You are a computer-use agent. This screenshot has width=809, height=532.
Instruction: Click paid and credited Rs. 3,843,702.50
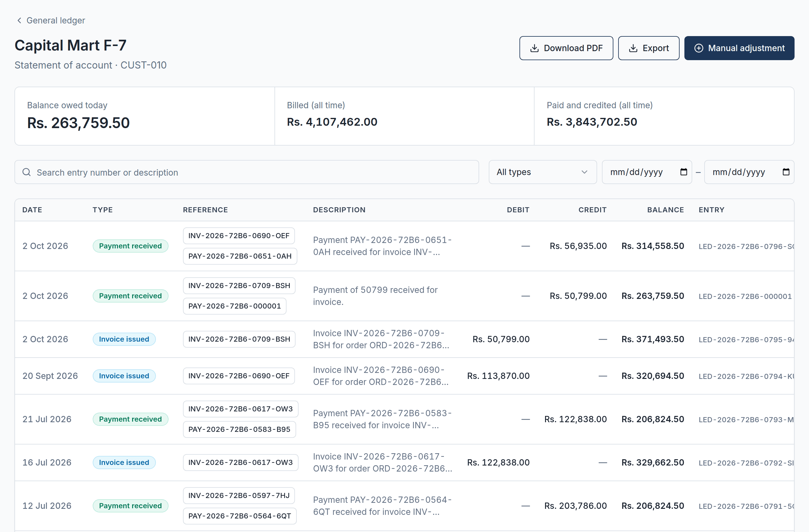point(592,122)
